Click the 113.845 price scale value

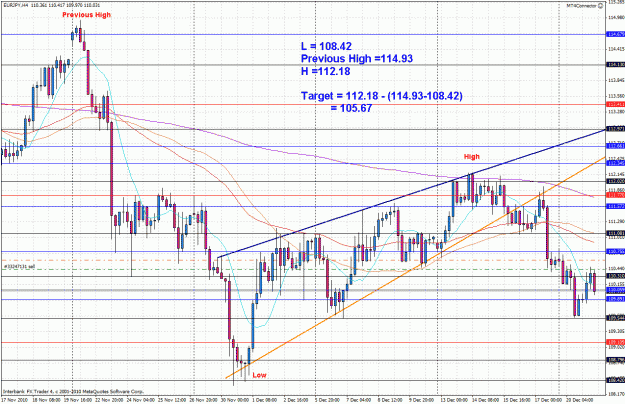click(x=616, y=80)
